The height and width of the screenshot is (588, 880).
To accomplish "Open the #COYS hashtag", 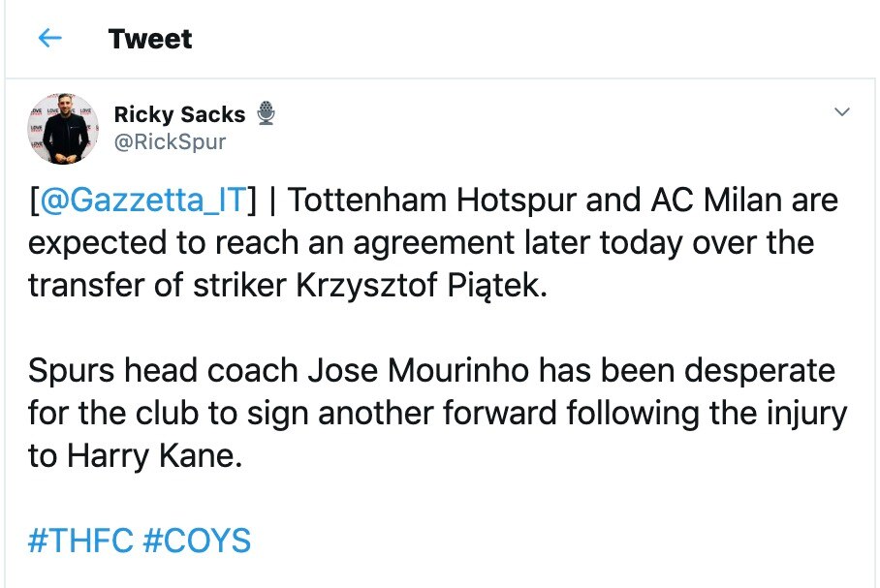I will tap(197, 541).
